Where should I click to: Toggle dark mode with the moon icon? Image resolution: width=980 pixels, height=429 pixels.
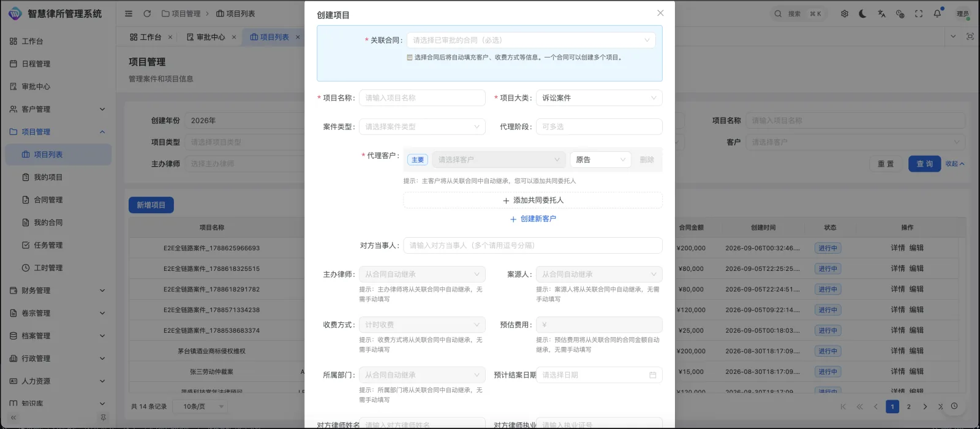click(863, 13)
